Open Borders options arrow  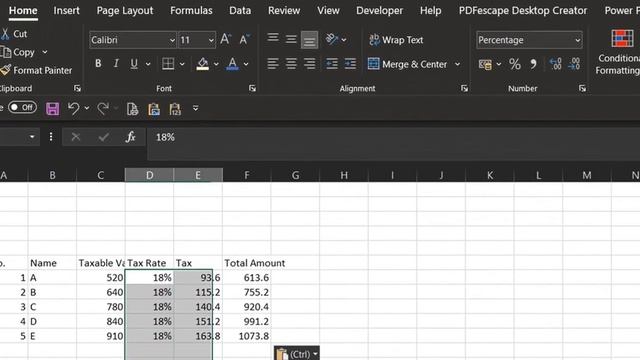(x=182, y=64)
